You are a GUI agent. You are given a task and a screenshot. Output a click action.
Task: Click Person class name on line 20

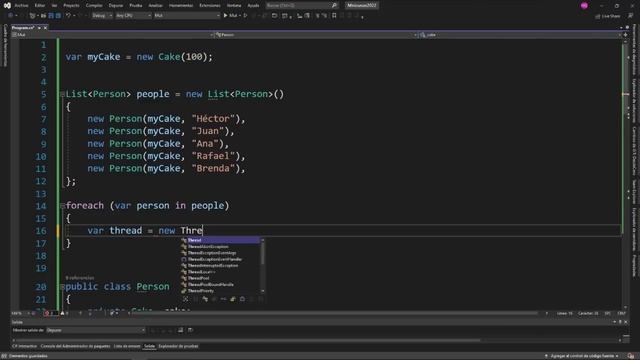click(153, 287)
